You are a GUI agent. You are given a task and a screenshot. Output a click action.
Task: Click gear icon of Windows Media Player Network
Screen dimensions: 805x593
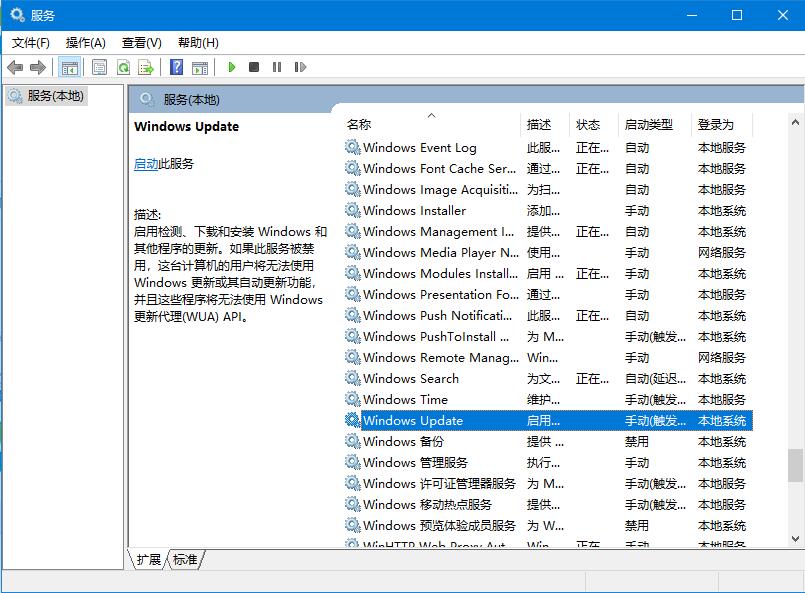[x=352, y=253]
